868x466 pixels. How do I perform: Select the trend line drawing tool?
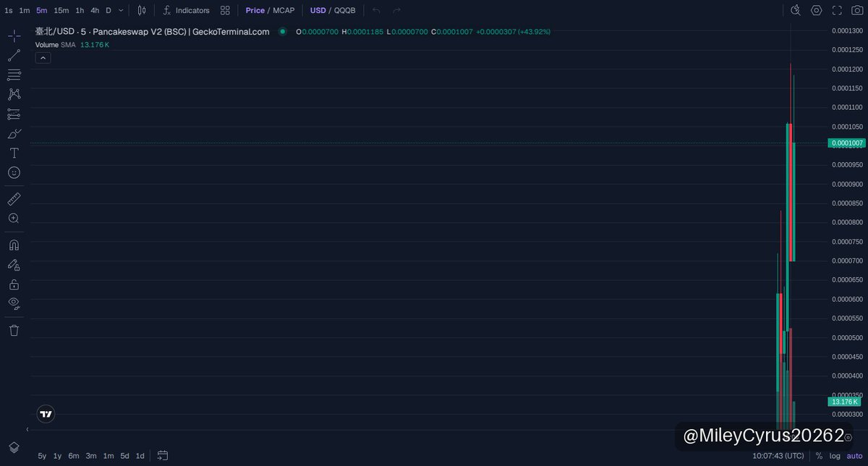[14, 55]
